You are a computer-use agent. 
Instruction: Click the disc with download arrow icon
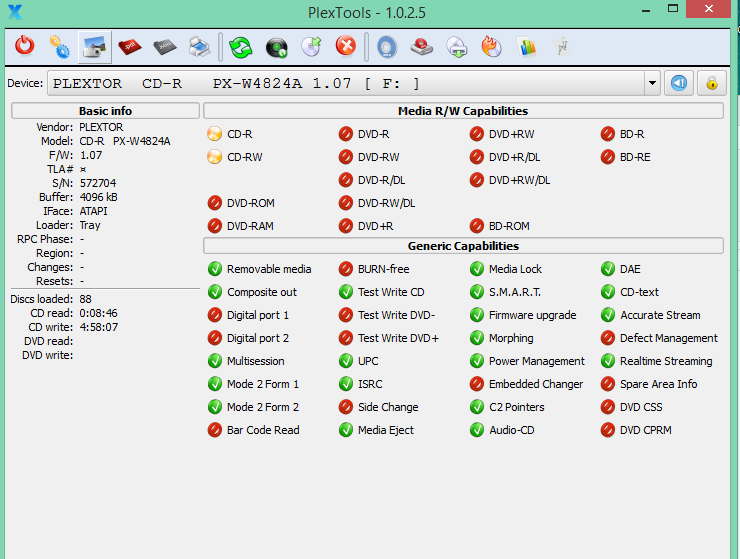[x=457, y=47]
